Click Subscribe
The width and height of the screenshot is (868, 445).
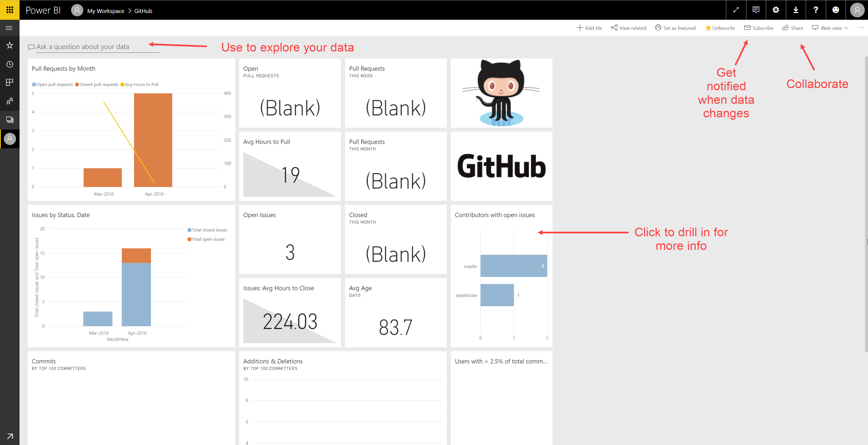759,28
